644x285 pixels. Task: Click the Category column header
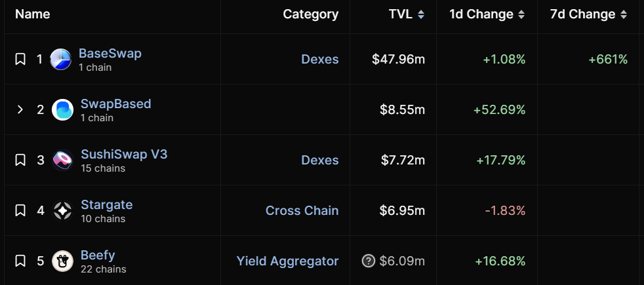[x=310, y=14]
